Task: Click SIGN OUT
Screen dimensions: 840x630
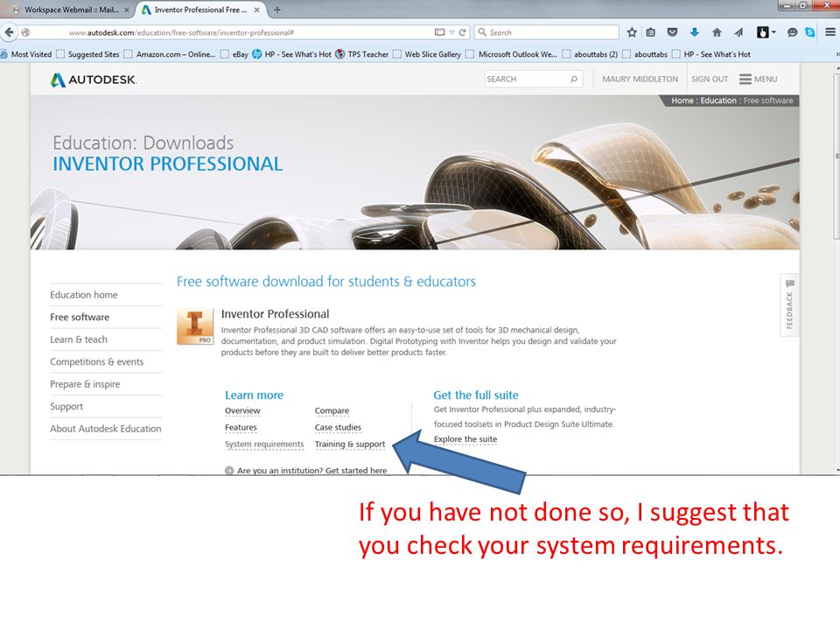Action: (x=710, y=79)
